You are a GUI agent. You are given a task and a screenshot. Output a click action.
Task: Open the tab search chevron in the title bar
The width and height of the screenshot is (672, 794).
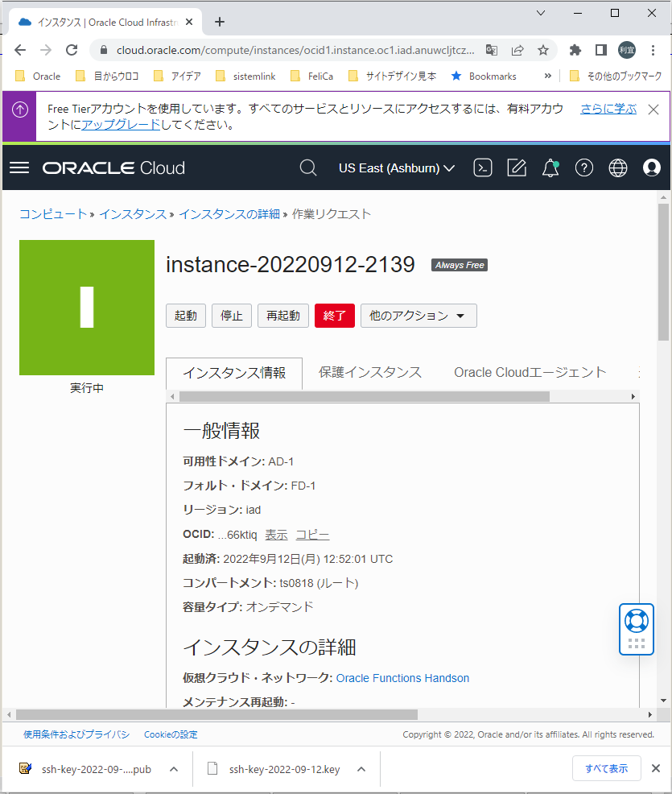(x=541, y=13)
